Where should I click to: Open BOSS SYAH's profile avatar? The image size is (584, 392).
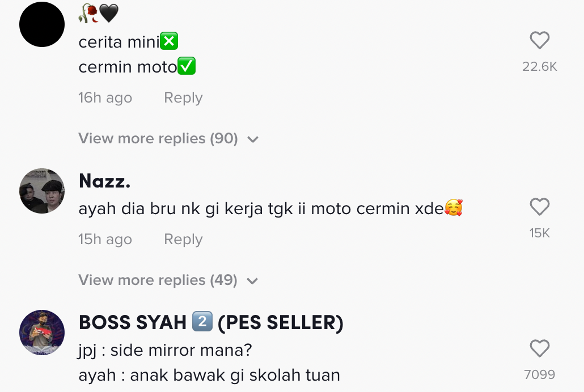[42, 333]
